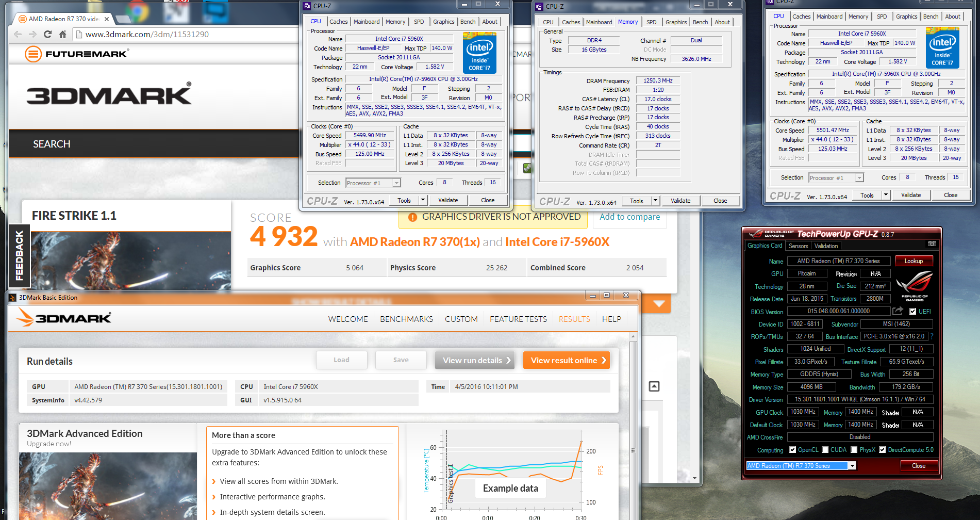Click the Intel logo in right CPU-Z window
Viewport: 980px width, 520px height.
coord(942,47)
